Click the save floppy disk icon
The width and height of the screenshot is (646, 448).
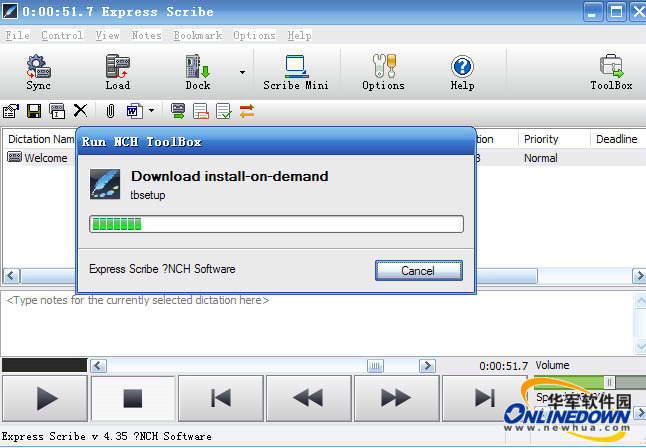tap(34, 111)
